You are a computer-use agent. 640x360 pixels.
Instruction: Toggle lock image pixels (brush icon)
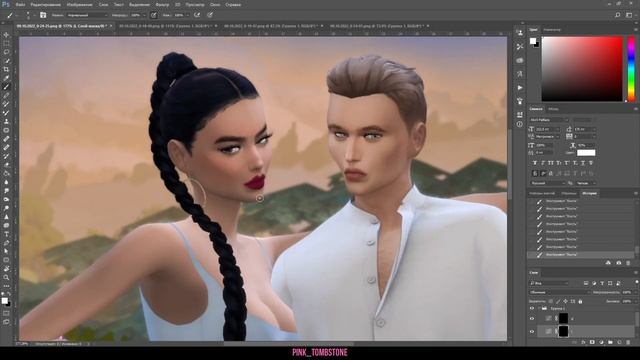click(558, 301)
